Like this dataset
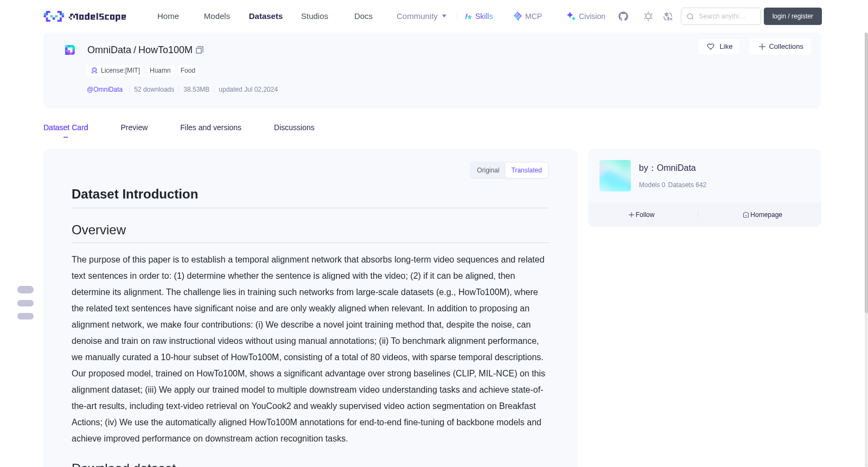 (x=719, y=47)
